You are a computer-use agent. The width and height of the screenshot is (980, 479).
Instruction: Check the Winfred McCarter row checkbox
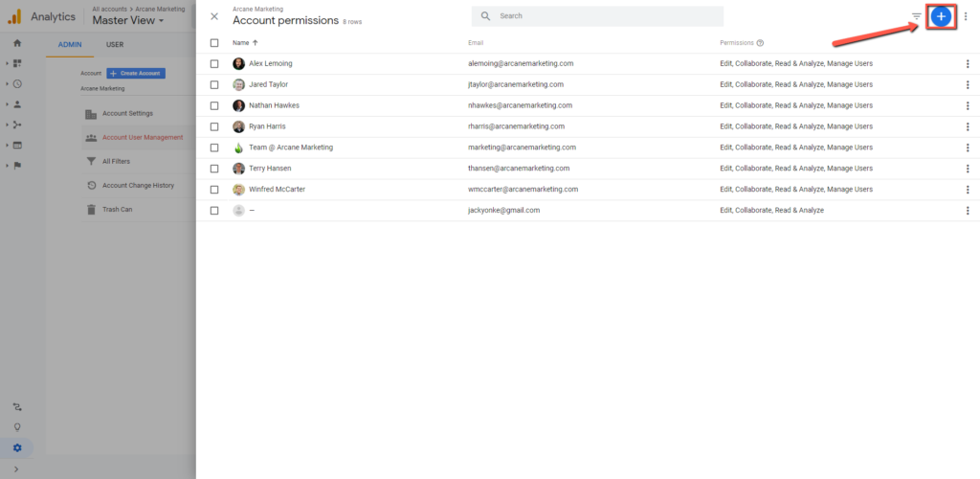click(x=214, y=190)
